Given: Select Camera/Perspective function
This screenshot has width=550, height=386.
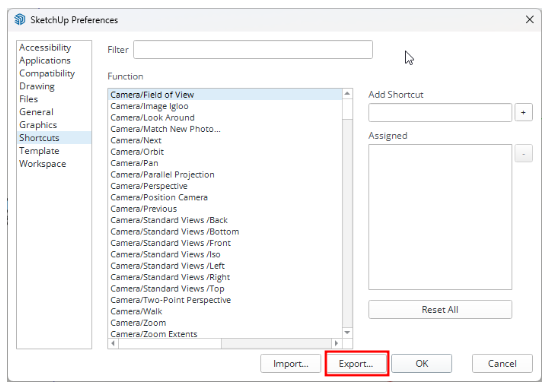Looking at the screenshot, I should point(225,186).
